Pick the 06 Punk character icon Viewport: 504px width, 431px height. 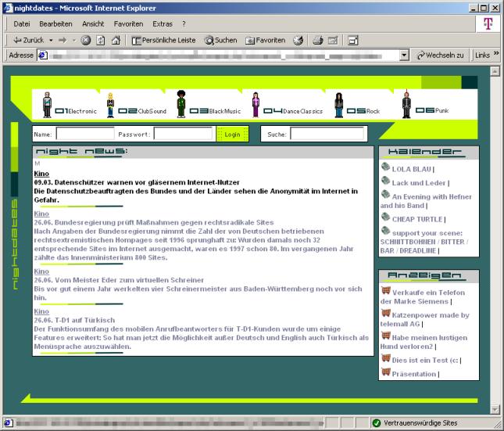pos(406,103)
